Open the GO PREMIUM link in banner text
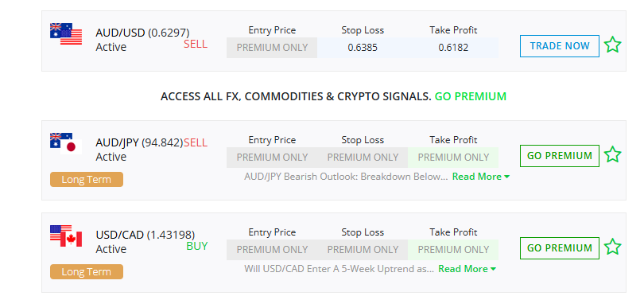The width and height of the screenshot is (644, 296). pos(470,96)
